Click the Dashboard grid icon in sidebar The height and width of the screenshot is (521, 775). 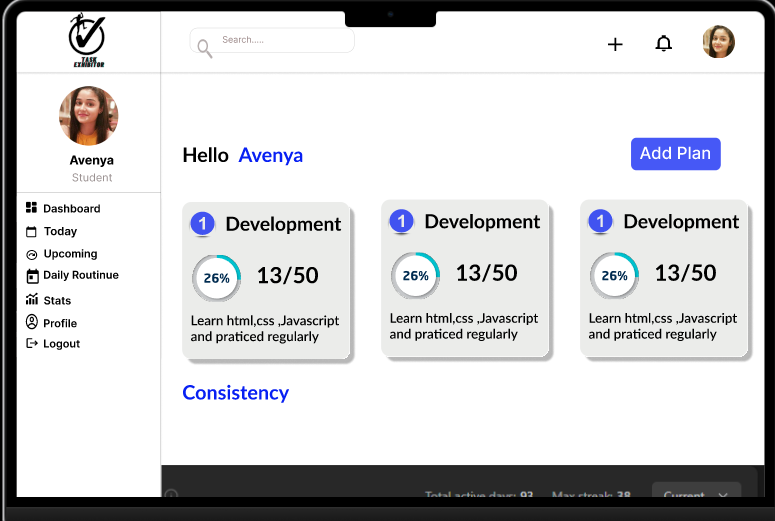(x=32, y=208)
